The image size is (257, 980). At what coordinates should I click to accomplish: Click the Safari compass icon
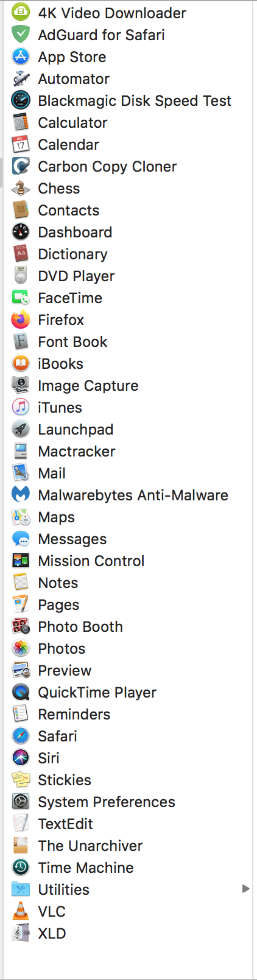[21, 736]
